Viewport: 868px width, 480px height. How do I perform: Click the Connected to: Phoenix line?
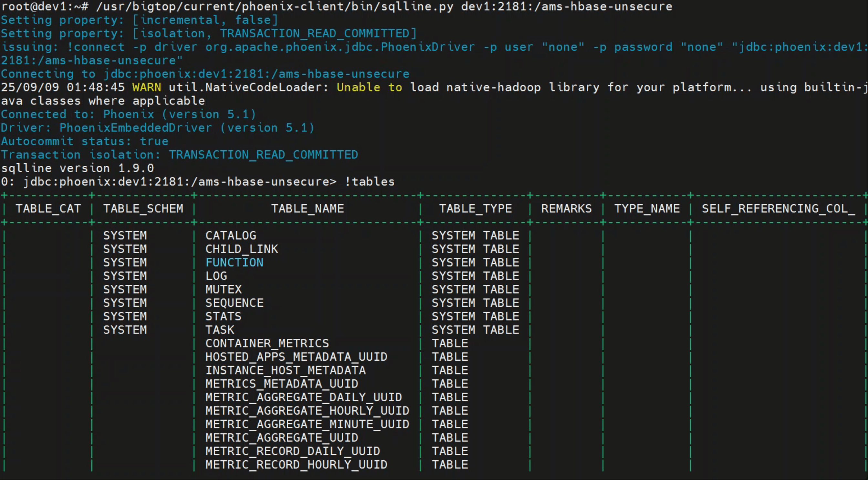click(x=129, y=115)
